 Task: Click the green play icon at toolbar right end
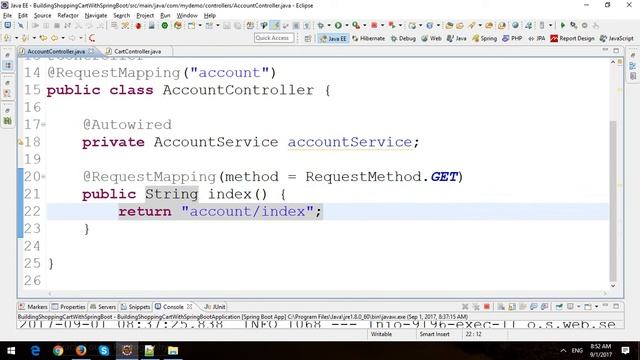pos(563,25)
